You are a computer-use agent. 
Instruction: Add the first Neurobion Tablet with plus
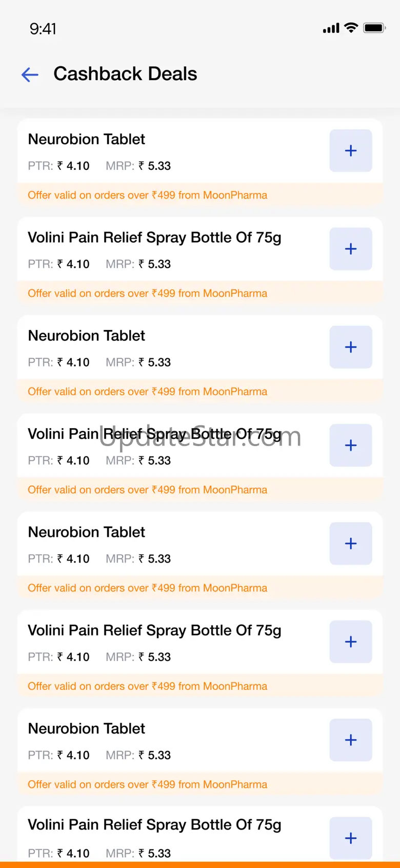point(351,150)
